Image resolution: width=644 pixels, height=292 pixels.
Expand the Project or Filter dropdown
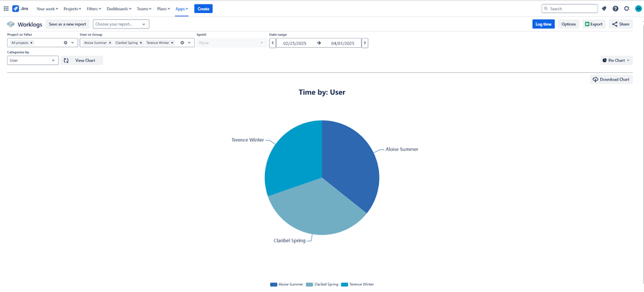pos(73,43)
